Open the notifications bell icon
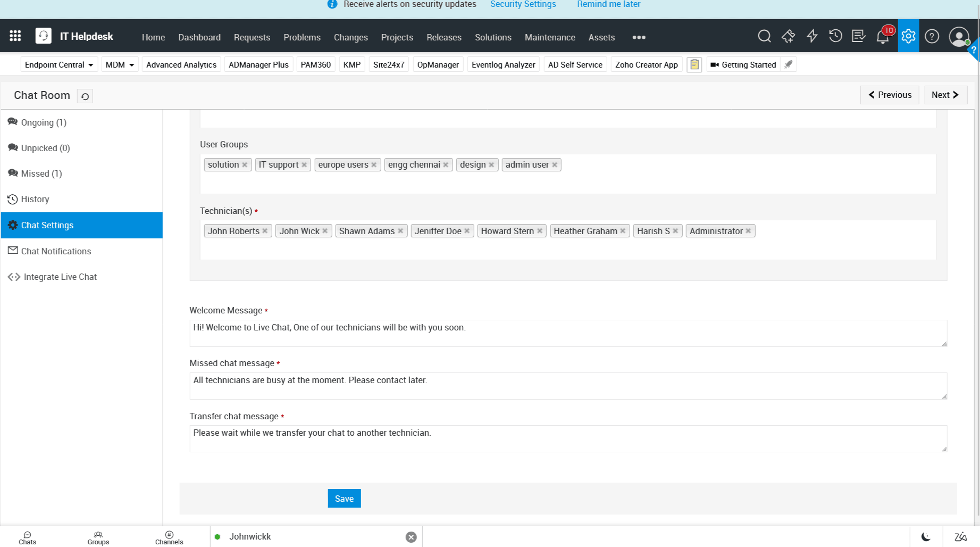 pos(882,36)
